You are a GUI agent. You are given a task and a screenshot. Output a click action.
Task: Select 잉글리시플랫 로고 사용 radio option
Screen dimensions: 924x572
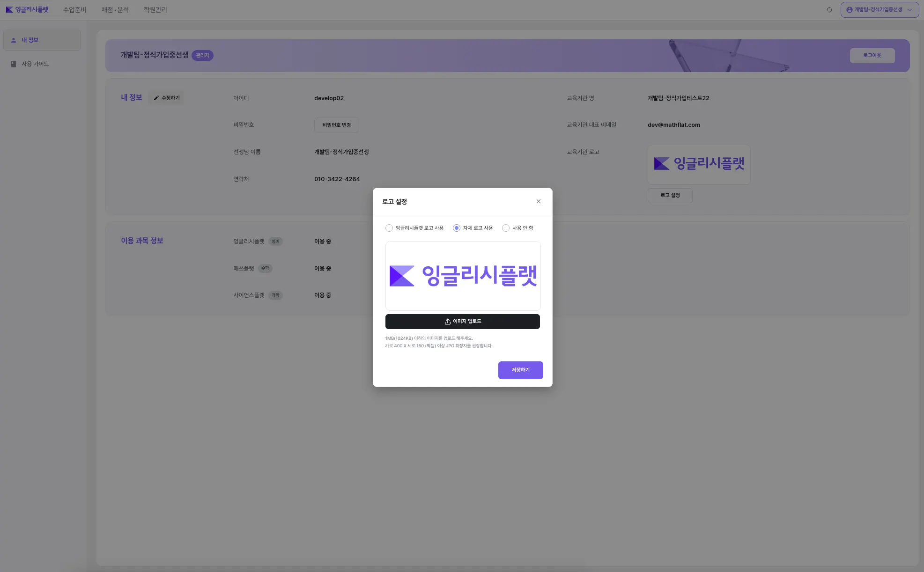[x=389, y=228]
